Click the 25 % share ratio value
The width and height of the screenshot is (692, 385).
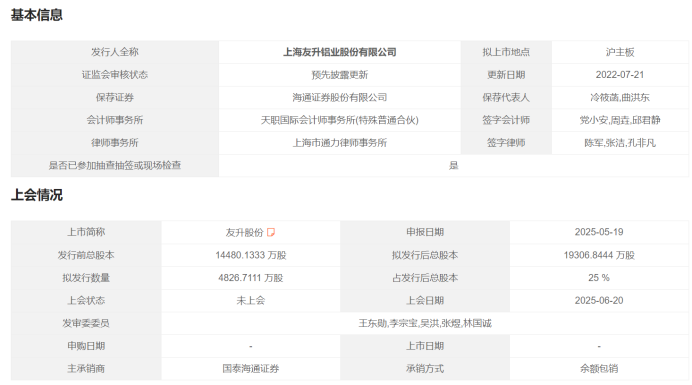pyautogui.click(x=599, y=278)
